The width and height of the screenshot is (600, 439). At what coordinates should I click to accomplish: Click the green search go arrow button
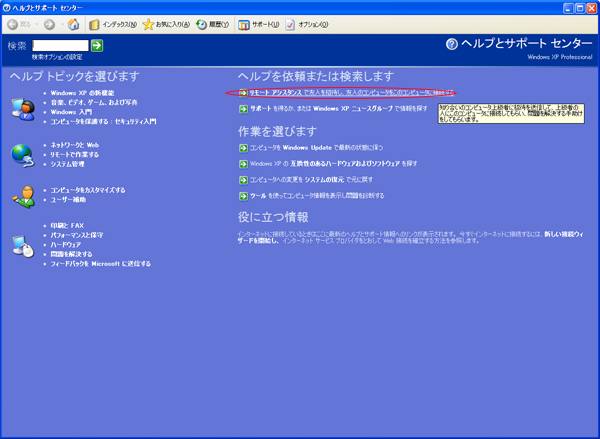pyautogui.click(x=97, y=46)
